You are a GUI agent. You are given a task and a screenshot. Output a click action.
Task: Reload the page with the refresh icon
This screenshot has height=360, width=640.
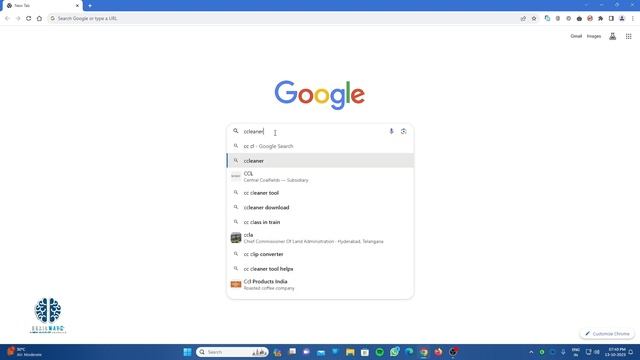[29, 18]
